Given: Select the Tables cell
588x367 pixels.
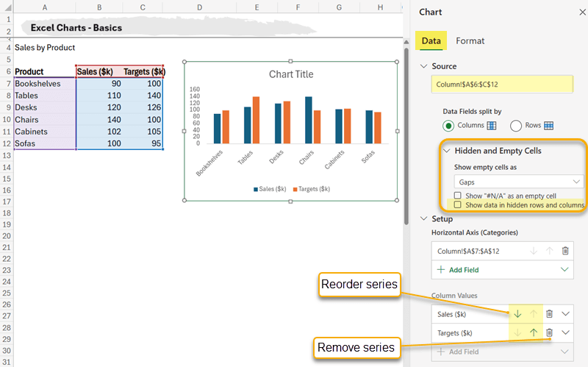Looking at the screenshot, I should [x=45, y=96].
